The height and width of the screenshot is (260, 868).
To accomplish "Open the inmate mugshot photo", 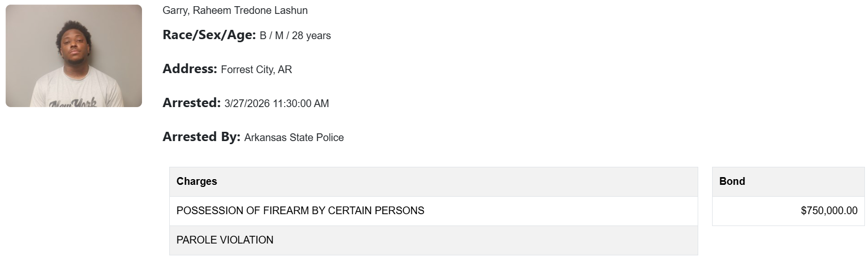I will [74, 56].
